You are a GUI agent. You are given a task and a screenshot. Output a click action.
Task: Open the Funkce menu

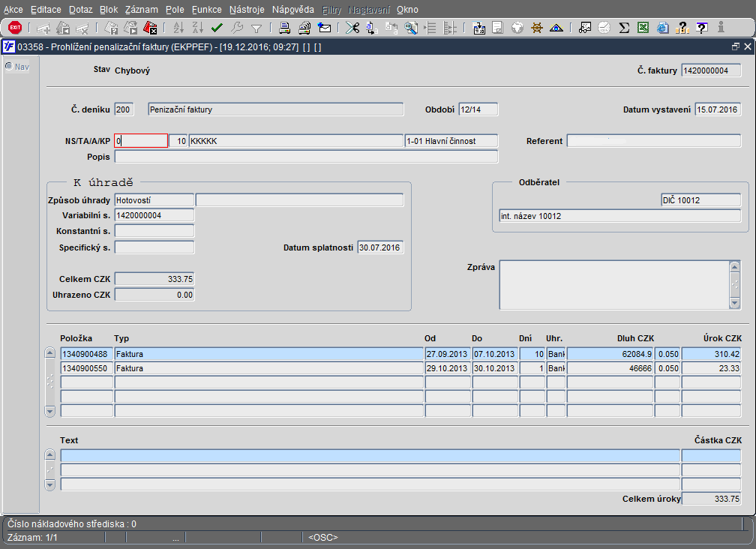pos(206,10)
